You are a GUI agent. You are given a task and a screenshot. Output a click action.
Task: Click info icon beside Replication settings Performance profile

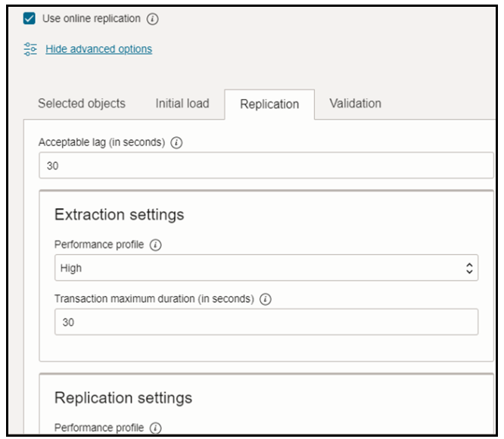pos(155,428)
